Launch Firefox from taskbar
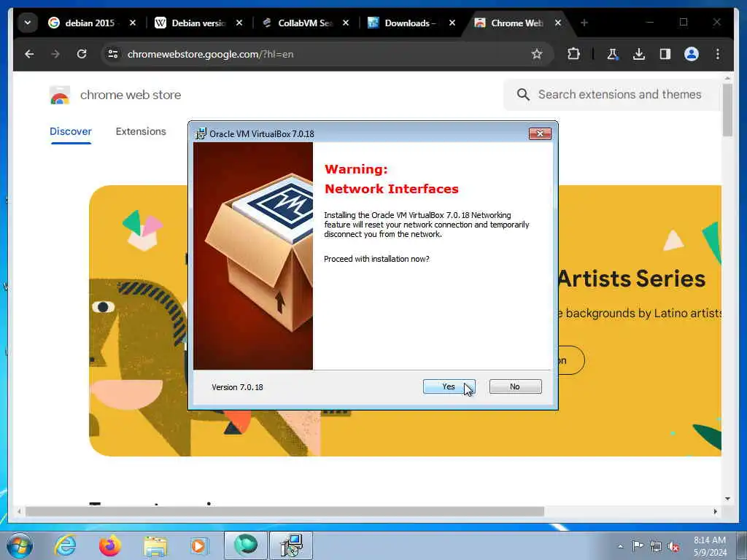Viewport: 747px width, 560px height. (109, 545)
